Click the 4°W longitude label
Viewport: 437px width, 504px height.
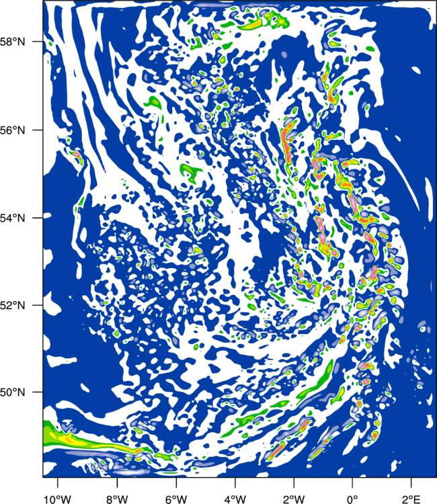pos(235,499)
